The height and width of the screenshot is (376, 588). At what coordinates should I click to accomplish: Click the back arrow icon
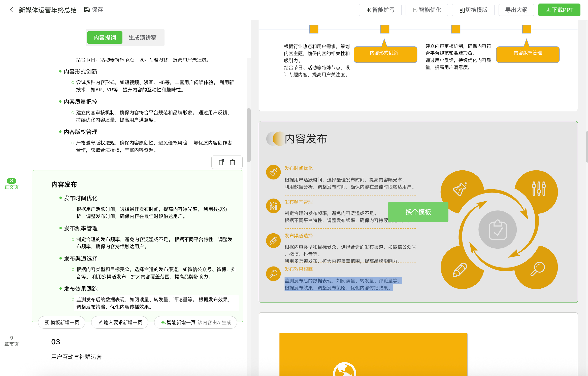pyautogui.click(x=11, y=10)
